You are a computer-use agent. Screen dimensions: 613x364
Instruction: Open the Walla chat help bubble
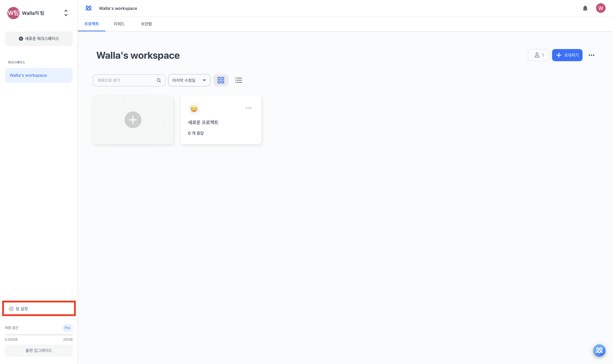tap(599, 350)
